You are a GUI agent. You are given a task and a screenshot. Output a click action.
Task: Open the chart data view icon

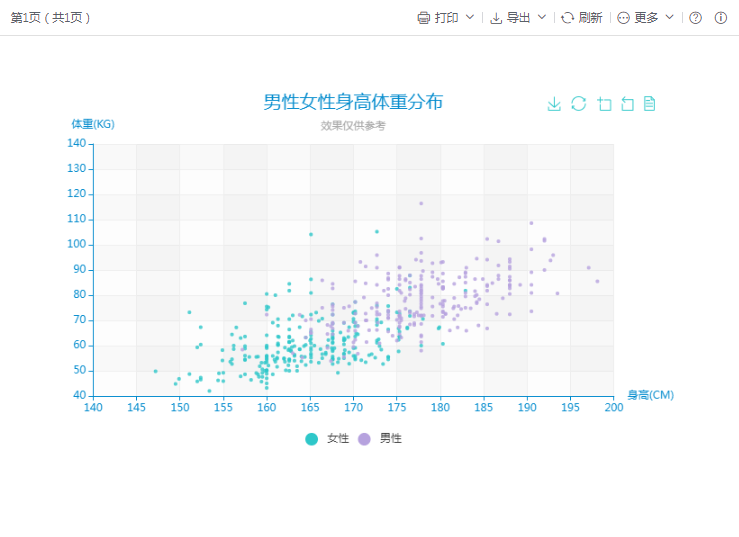(650, 104)
